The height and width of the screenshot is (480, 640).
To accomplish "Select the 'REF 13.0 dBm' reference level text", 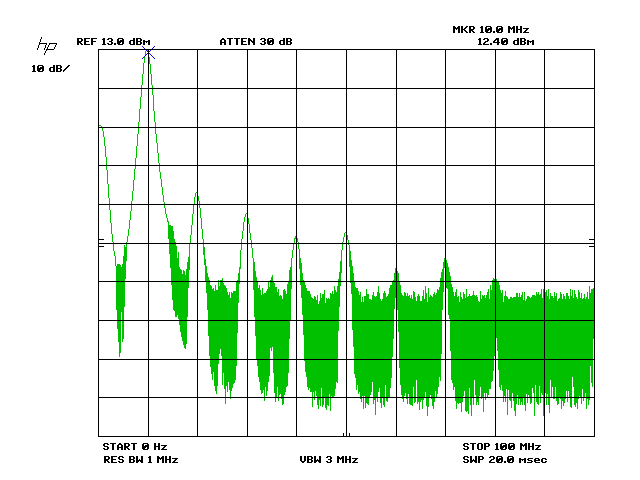I will click(x=113, y=42).
